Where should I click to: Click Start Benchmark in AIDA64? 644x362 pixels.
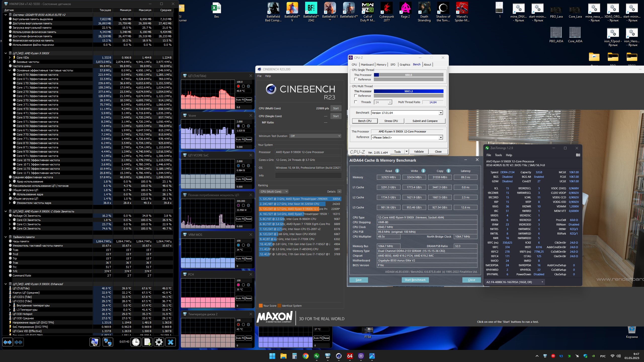click(415, 280)
